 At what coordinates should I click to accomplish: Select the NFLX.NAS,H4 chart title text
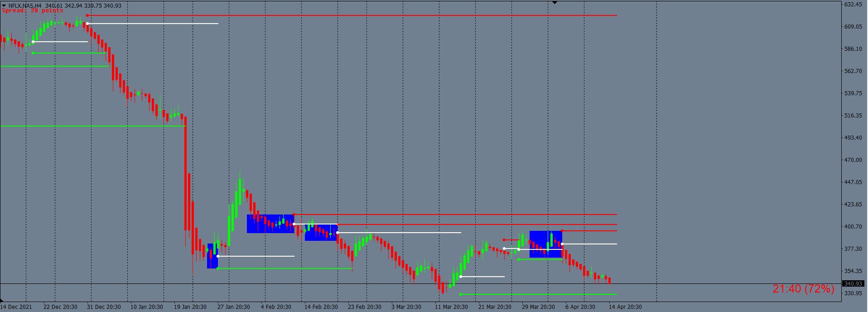25,5
